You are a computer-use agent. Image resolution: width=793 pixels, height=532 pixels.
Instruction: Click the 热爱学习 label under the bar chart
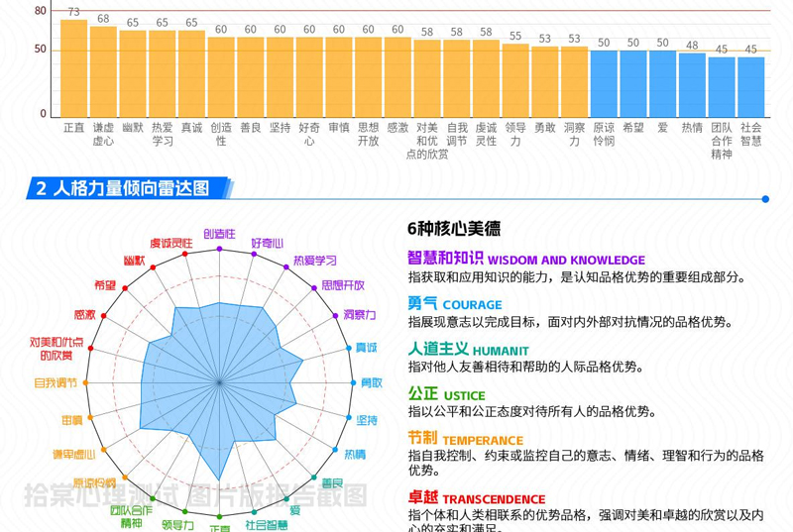pyautogui.click(x=162, y=135)
